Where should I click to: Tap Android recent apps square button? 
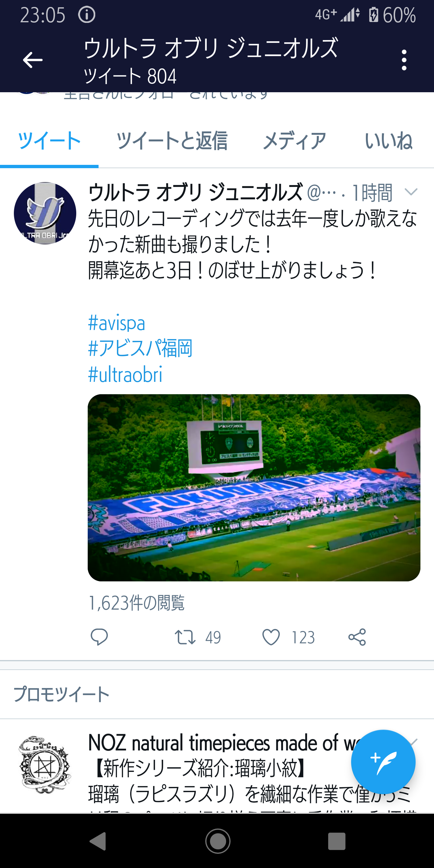coord(337,841)
